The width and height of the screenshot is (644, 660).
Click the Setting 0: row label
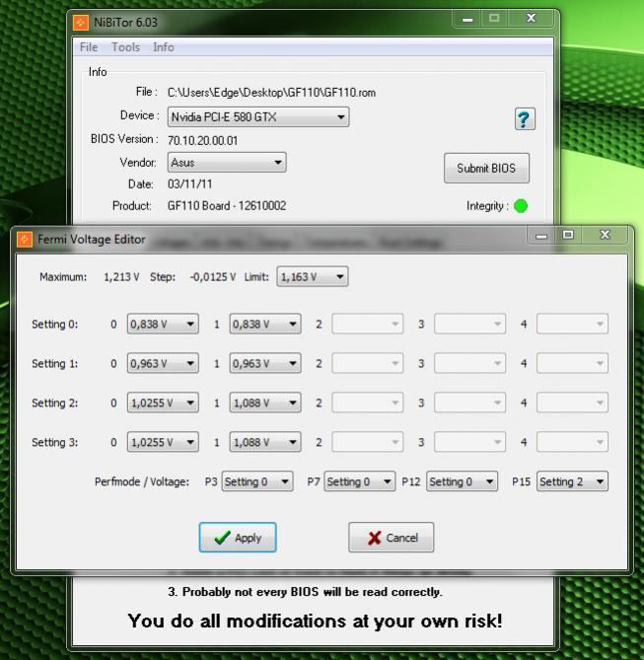click(x=54, y=325)
